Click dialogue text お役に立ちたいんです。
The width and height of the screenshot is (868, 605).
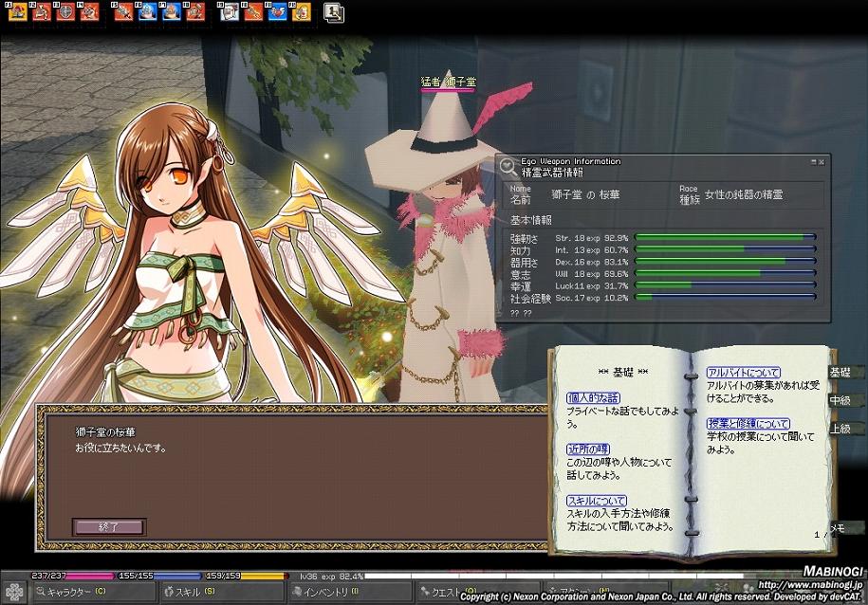tap(121, 448)
